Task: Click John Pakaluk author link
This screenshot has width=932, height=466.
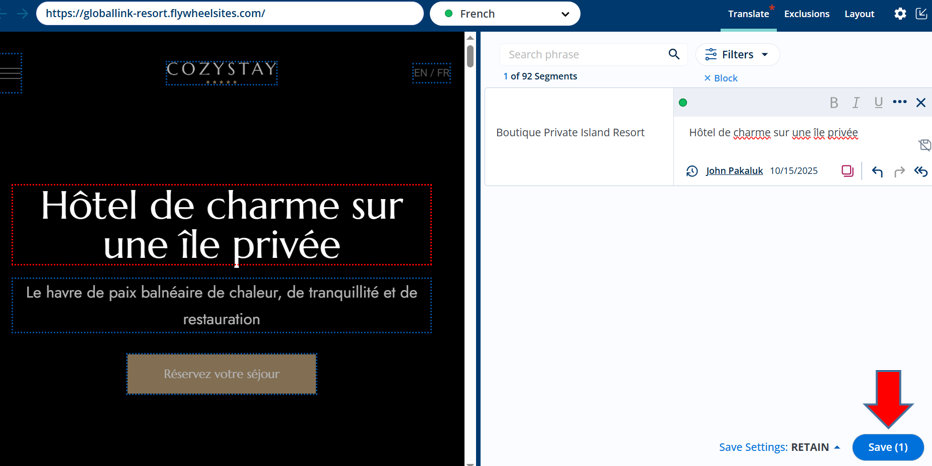Action: (x=734, y=171)
